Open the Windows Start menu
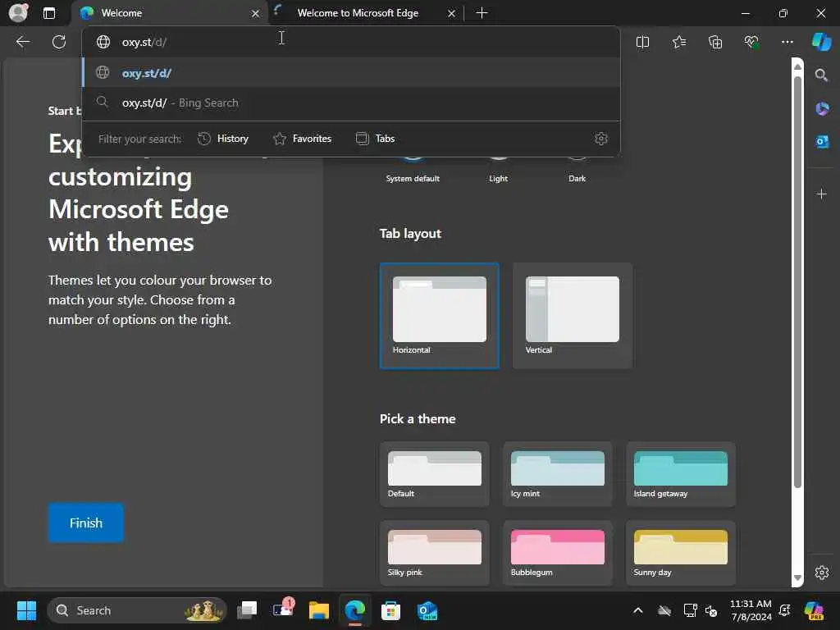 point(26,610)
